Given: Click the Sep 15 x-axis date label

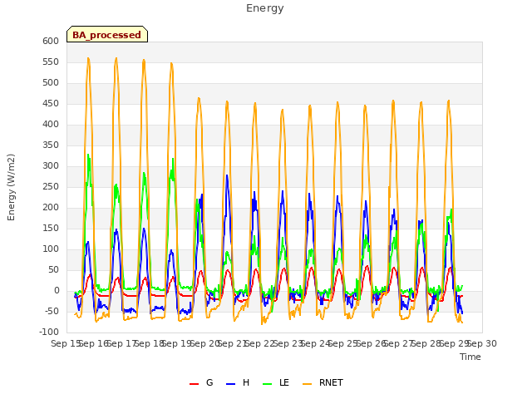Looking at the screenshot, I should (66, 343).
